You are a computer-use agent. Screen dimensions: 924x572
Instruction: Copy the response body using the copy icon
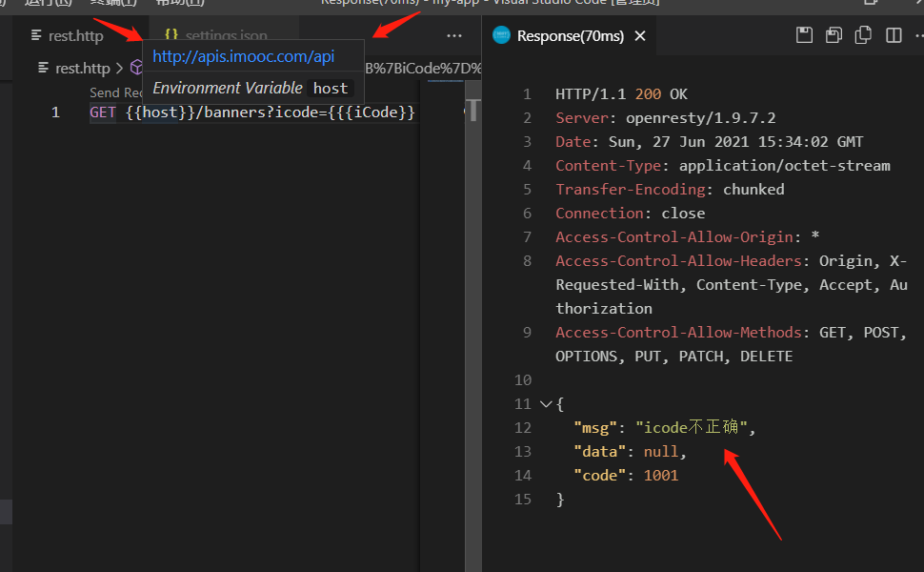[864, 35]
